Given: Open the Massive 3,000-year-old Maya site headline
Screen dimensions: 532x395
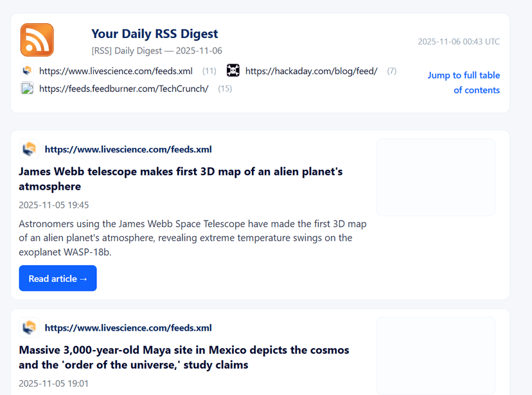Looking at the screenshot, I should point(184,358).
